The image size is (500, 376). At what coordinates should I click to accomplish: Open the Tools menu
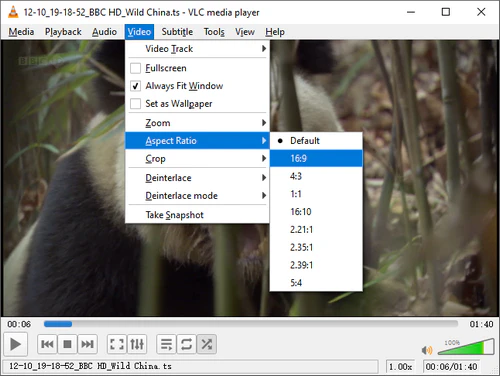pos(214,32)
